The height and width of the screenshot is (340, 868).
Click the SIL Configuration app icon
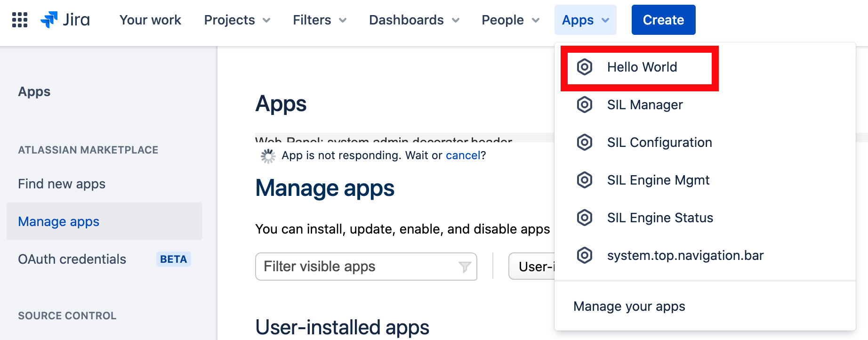(585, 142)
